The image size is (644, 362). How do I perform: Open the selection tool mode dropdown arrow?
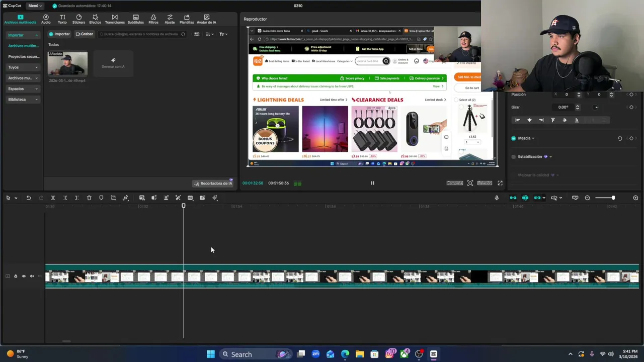(16, 198)
